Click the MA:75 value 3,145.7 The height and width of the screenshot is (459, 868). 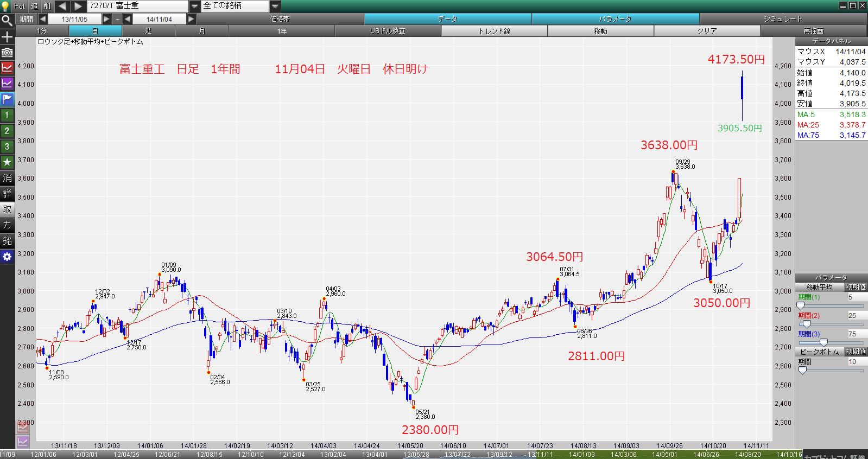click(x=852, y=135)
